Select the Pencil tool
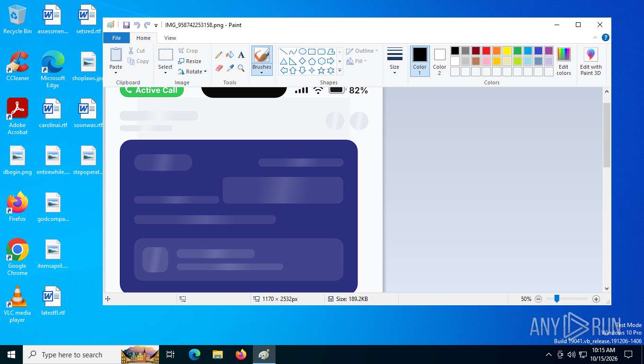This screenshot has height=364, width=644. (x=219, y=55)
